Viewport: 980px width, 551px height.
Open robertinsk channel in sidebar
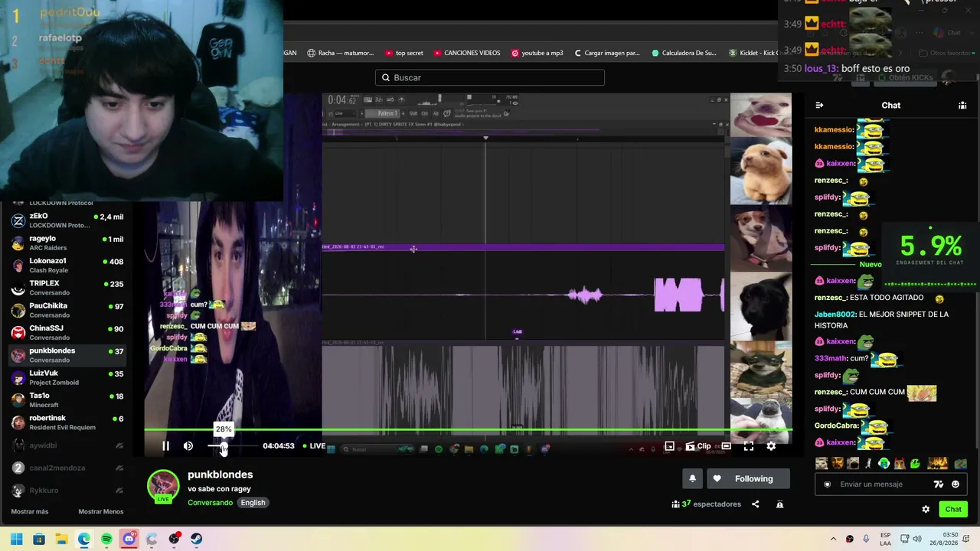[x=67, y=422]
